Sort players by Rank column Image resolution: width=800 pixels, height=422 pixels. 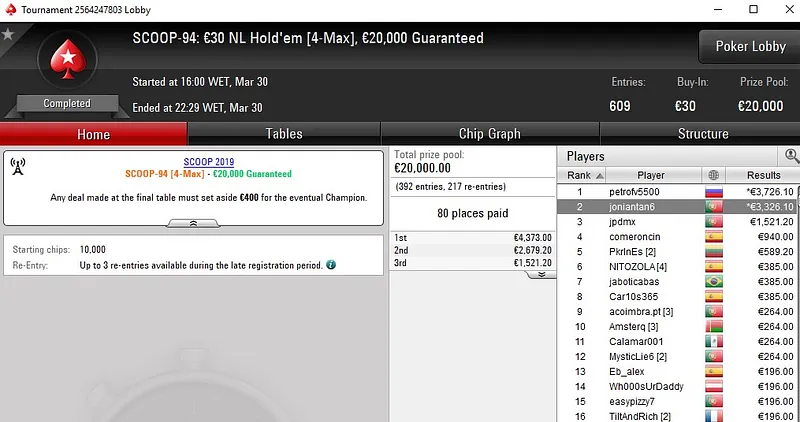point(579,175)
